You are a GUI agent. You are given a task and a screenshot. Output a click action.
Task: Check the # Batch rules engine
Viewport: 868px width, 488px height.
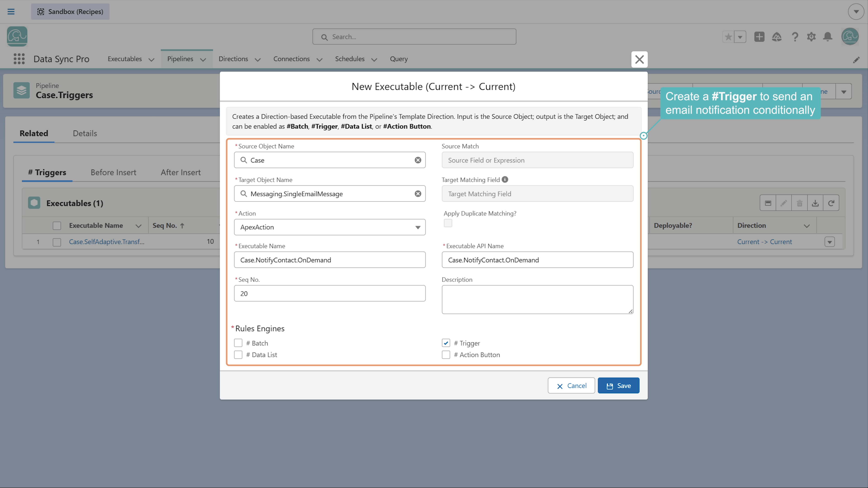point(238,343)
